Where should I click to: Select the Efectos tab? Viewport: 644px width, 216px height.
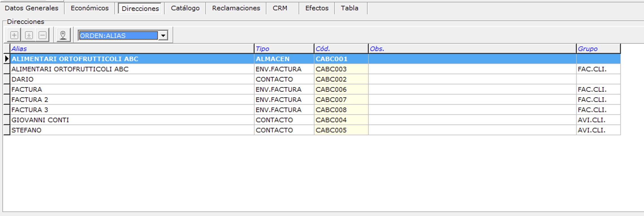tap(317, 8)
